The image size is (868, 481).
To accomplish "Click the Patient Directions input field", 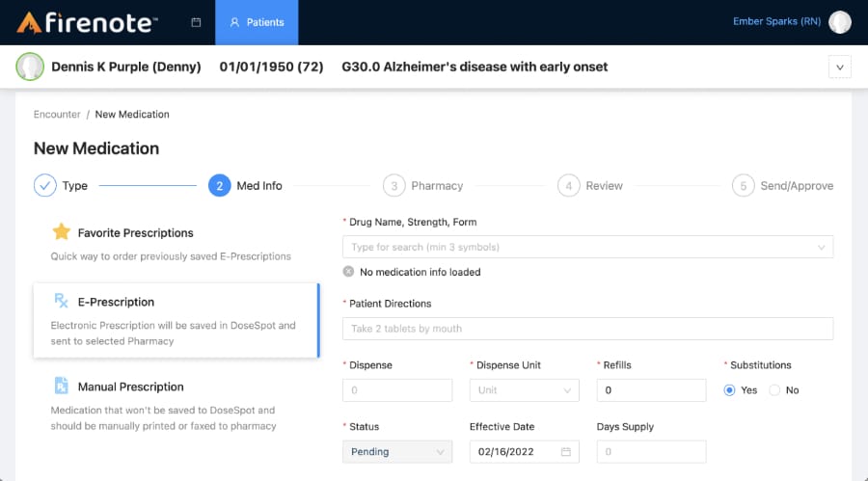I will 588,329.
